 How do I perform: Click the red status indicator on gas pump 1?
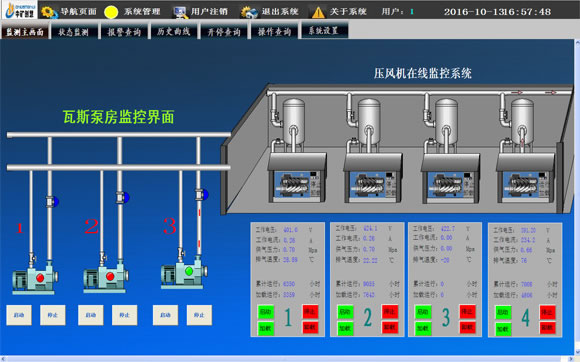click(40, 277)
